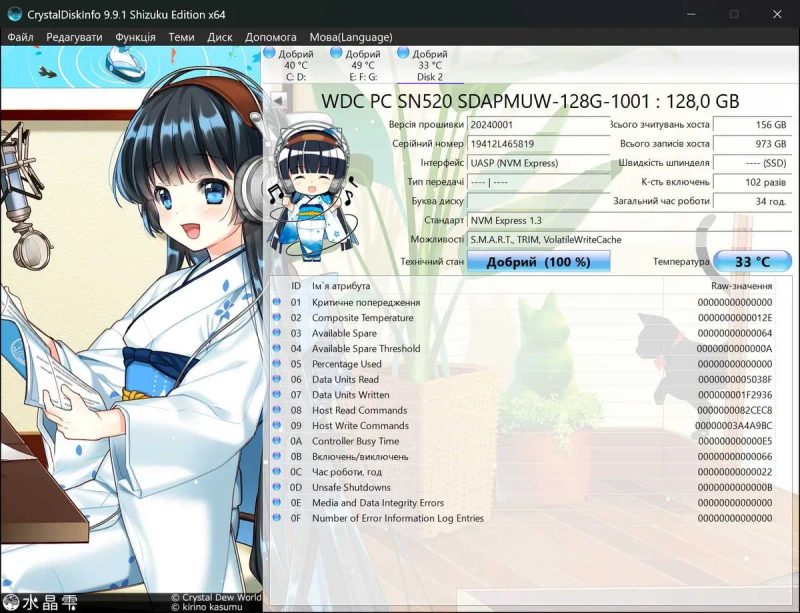Open the Допомога menu
Viewport: 800px width, 613px height.
(270, 37)
